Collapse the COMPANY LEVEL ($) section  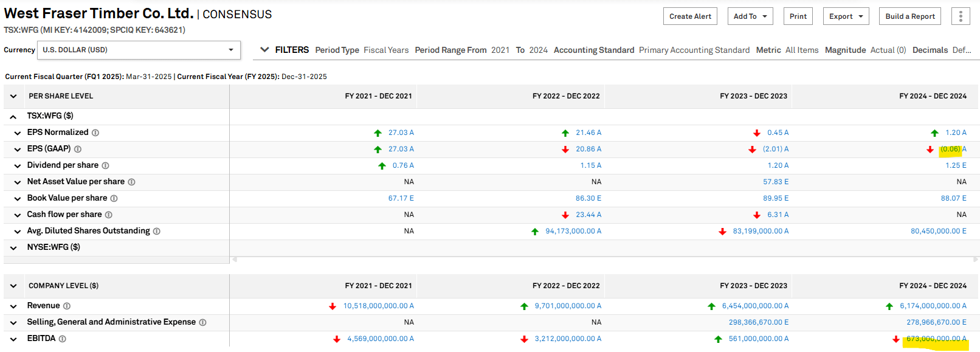(x=13, y=286)
